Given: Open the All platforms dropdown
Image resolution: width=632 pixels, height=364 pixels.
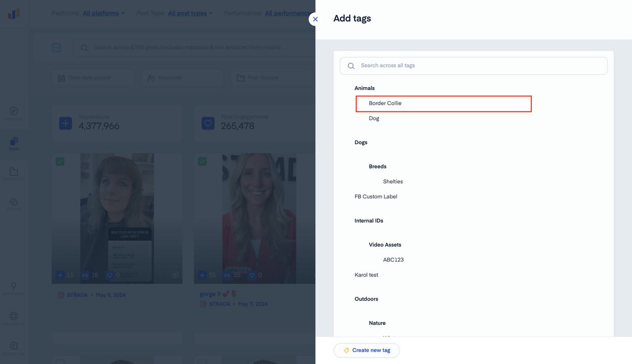Looking at the screenshot, I should pos(104,13).
